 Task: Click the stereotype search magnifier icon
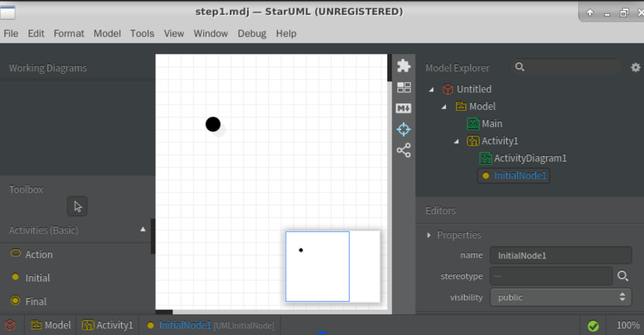coord(623,276)
